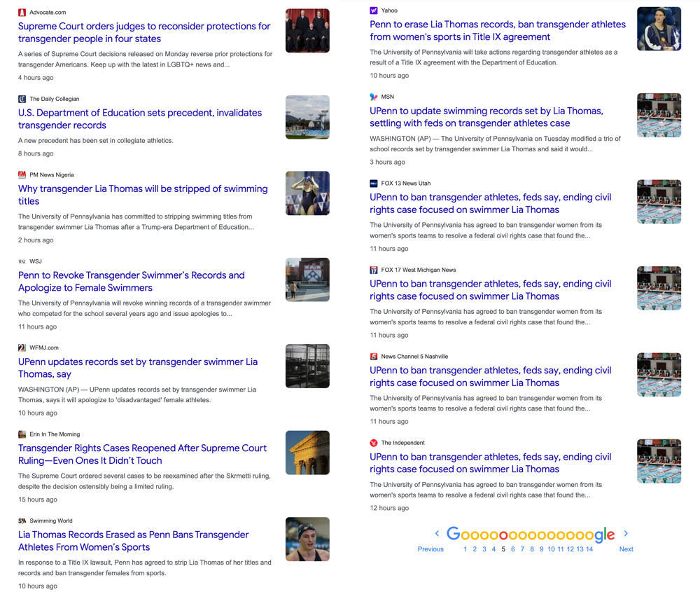Click the "The Independent" source name

click(x=403, y=443)
